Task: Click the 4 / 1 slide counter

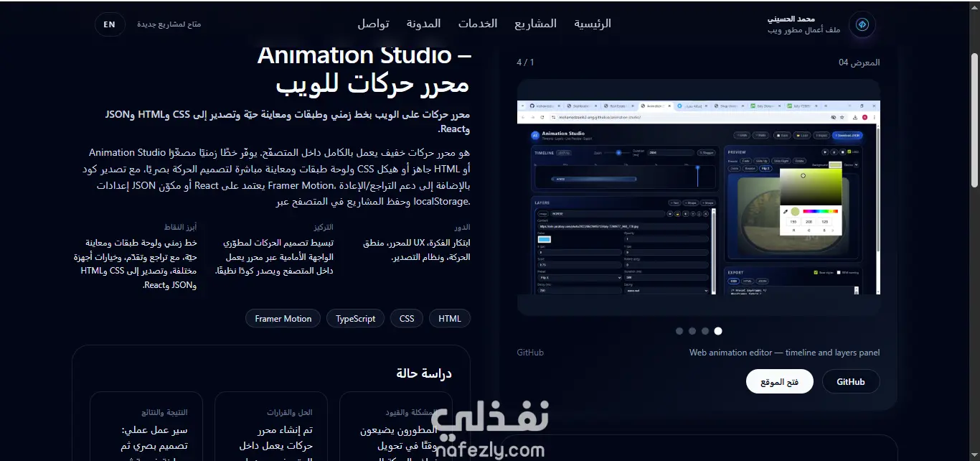Action: (x=525, y=62)
